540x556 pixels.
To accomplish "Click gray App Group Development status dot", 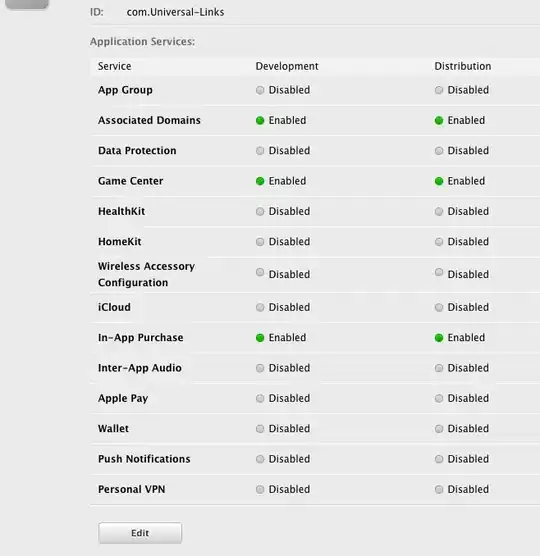I will pyautogui.click(x=260, y=90).
